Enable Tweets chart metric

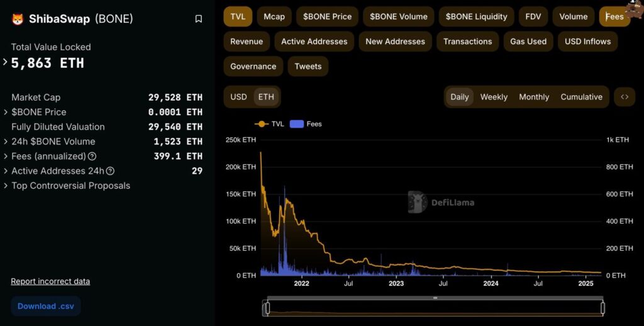pos(308,67)
